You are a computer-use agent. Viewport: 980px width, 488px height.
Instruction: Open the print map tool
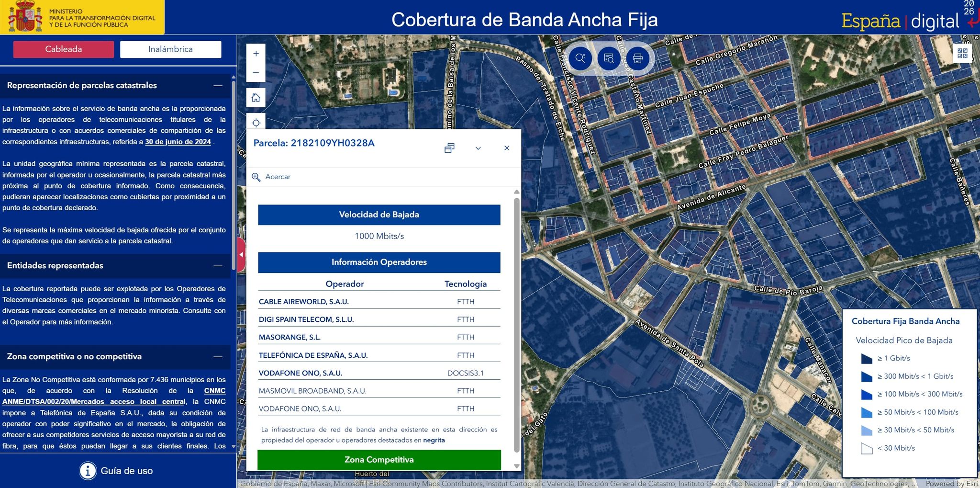(637, 58)
